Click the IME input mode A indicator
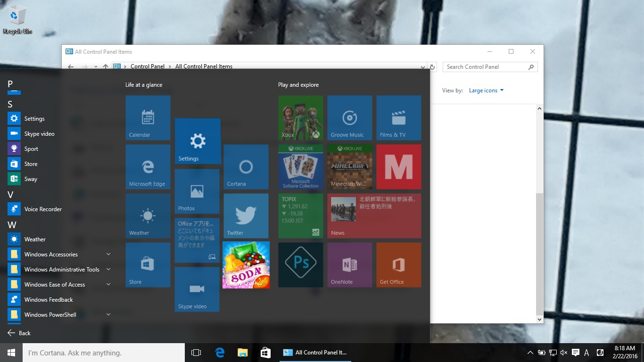This screenshot has width=644, height=362. click(586, 353)
